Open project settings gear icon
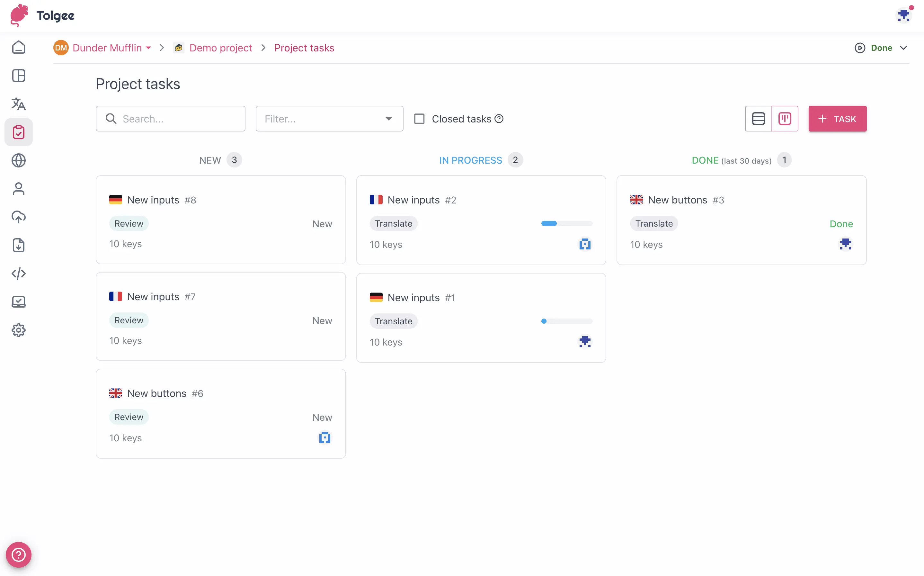The width and height of the screenshot is (924, 576). (x=18, y=330)
